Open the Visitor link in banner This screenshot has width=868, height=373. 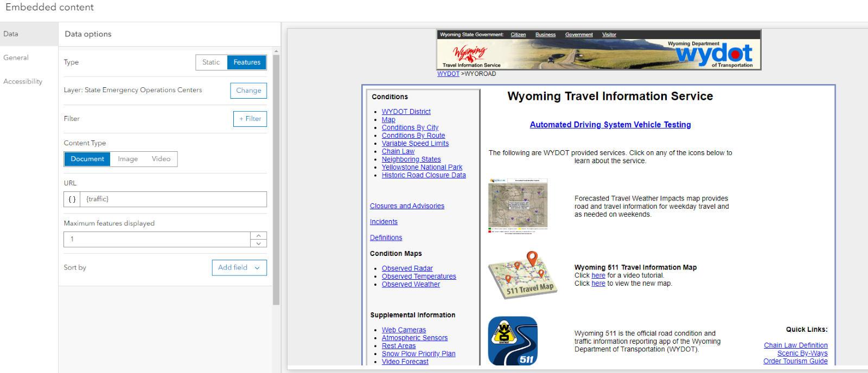click(609, 35)
